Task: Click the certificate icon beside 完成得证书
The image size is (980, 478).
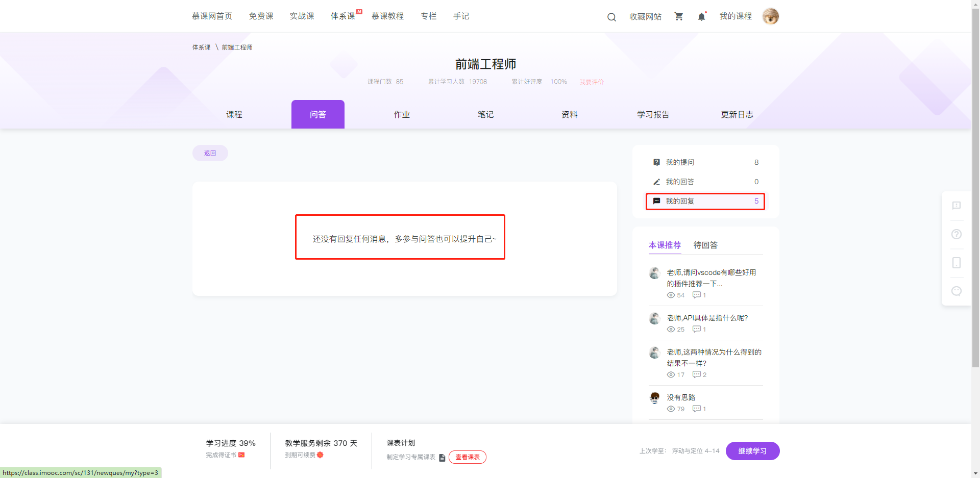Action: (x=241, y=455)
